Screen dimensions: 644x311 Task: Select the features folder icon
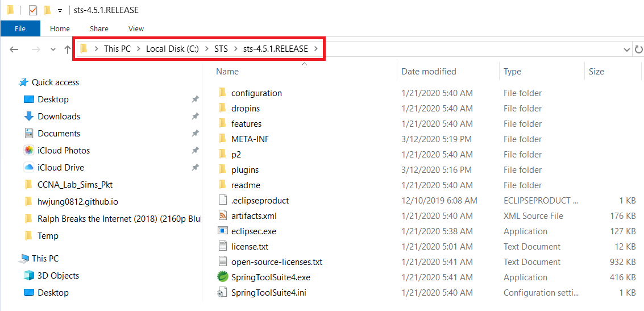(222, 123)
